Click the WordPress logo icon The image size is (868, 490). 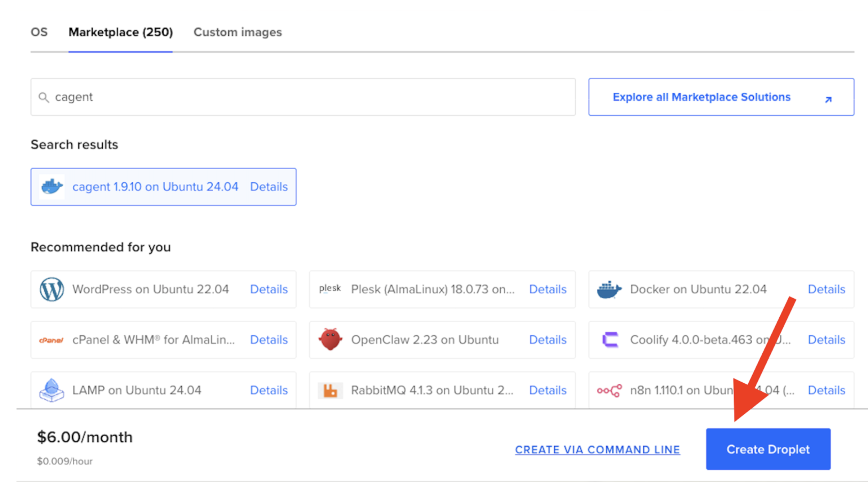click(51, 289)
